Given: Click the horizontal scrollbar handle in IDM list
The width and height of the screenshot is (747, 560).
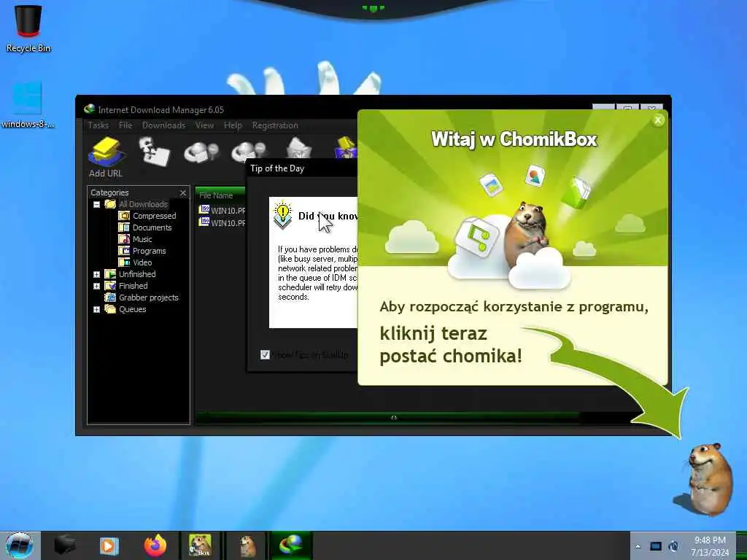Looking at the screenshot, I should 394,418.
